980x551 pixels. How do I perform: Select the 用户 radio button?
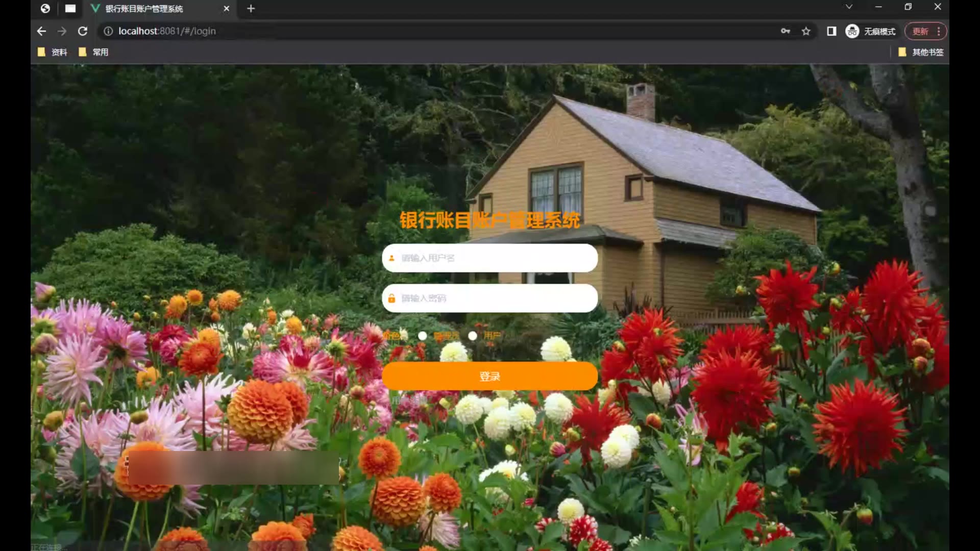point(473,336)
